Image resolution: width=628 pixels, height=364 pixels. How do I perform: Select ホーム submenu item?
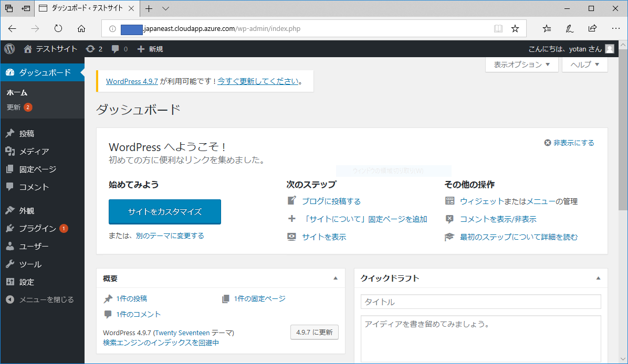pyautogui.click(x=17, y=93)
